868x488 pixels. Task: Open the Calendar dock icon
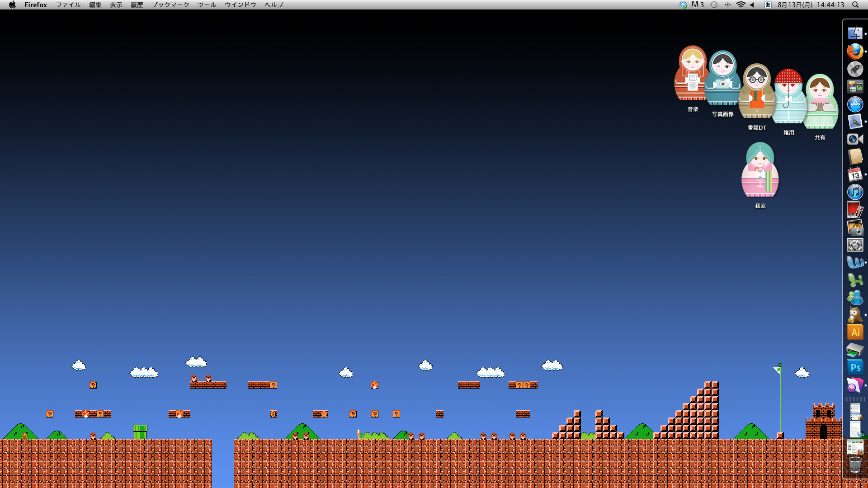tap(855, 174)
